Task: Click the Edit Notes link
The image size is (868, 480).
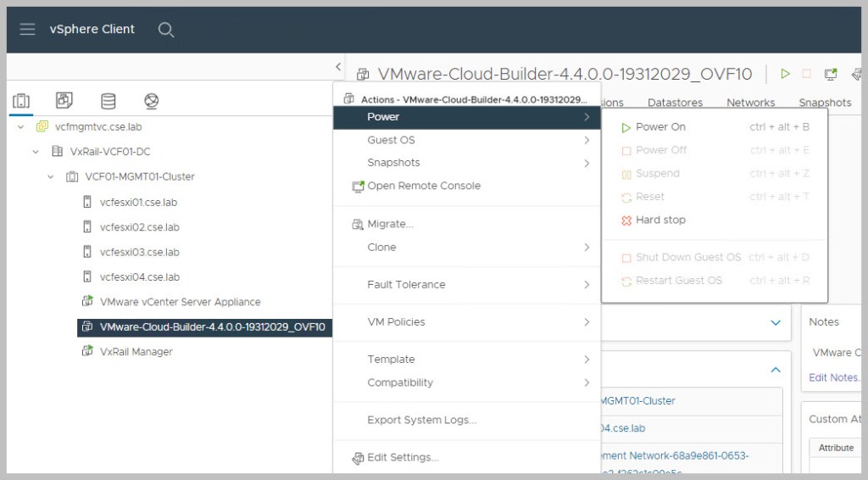Action: [834, 377]
